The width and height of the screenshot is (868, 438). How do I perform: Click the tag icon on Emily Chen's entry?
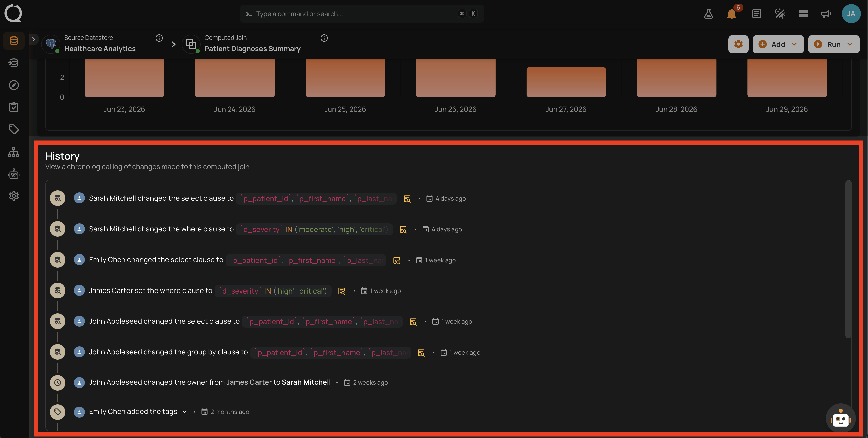58,412
